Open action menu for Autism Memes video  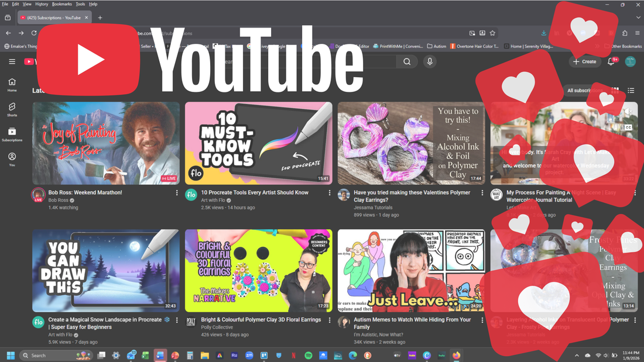(482, 320)
